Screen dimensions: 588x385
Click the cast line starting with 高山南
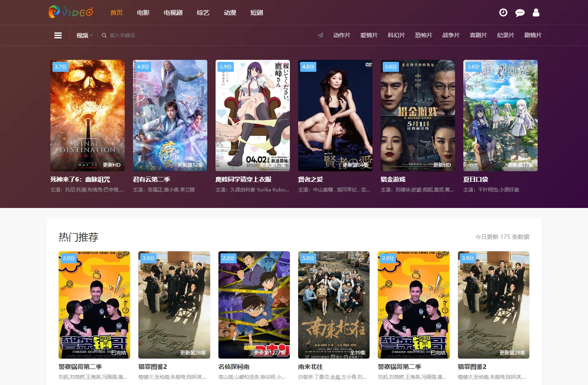252,377
